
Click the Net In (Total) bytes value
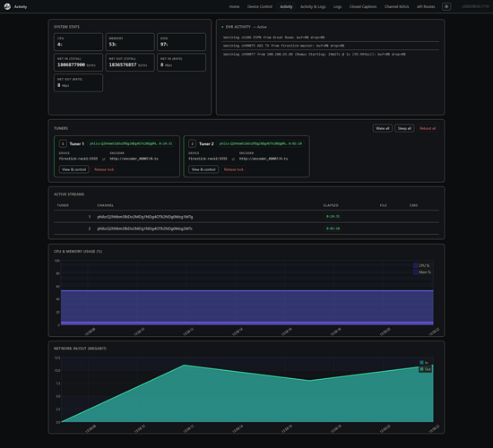[x=71, y=65]
